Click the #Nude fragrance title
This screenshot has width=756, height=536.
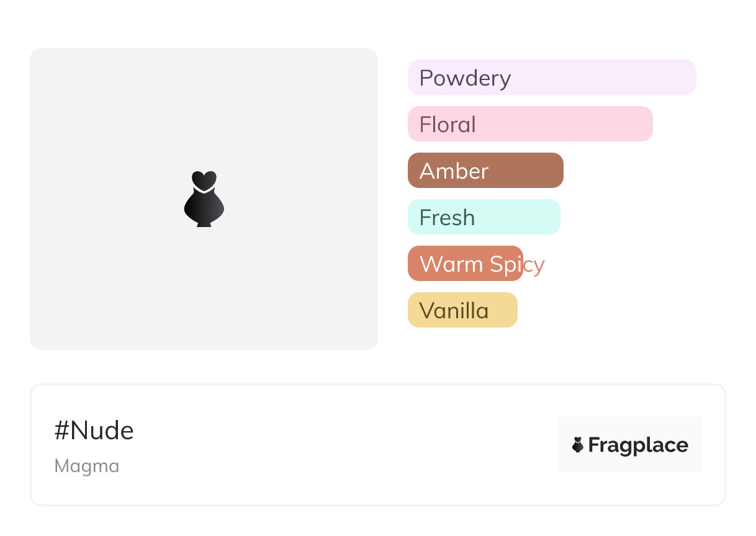(x=94, y=431)
